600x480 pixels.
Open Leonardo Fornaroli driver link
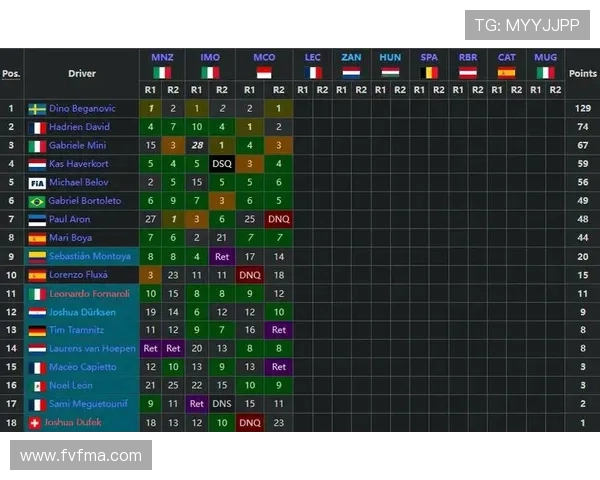[x=90, y=294]
